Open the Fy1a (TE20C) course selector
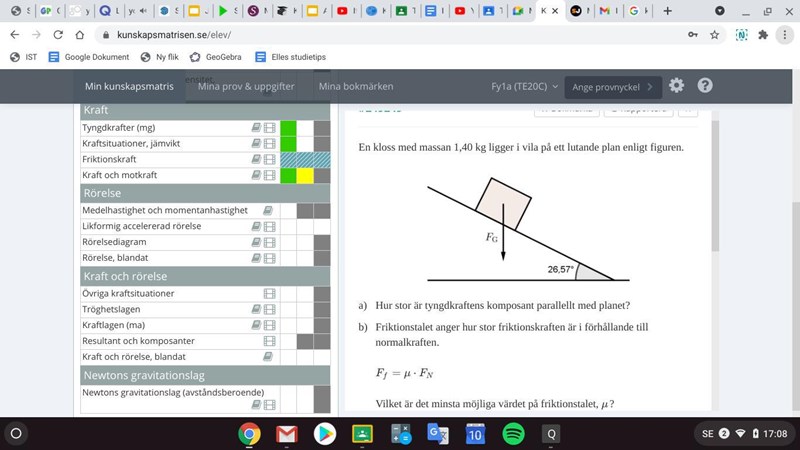 point(524,86)
